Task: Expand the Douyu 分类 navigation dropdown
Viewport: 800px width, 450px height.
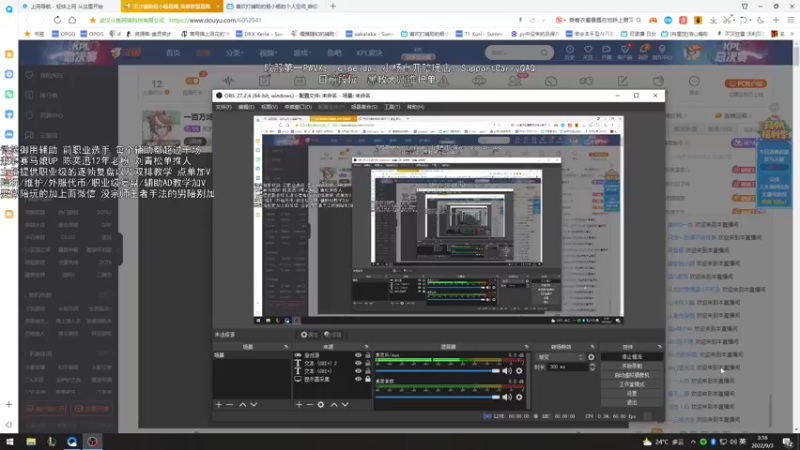Action: tap(235, 53)
